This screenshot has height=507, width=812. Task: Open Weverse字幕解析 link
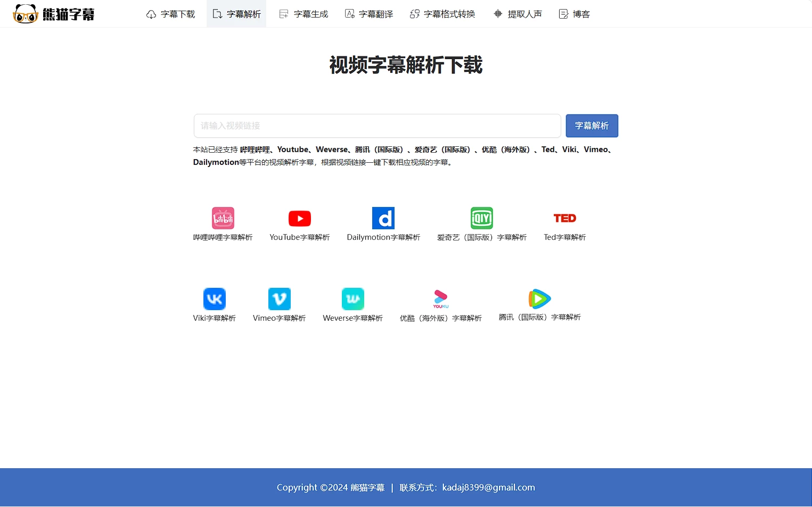353,318
